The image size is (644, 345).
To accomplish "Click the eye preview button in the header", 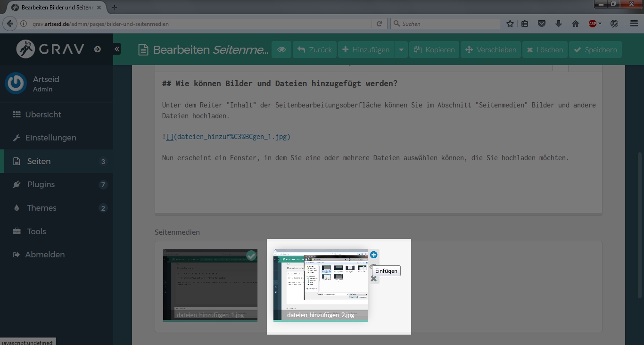I will click(281, 49).
